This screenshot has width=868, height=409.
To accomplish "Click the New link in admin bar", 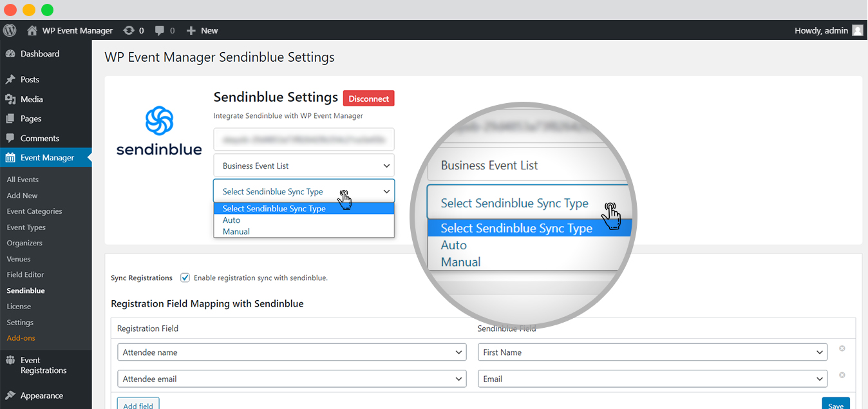I will click(x=209, y=30).
